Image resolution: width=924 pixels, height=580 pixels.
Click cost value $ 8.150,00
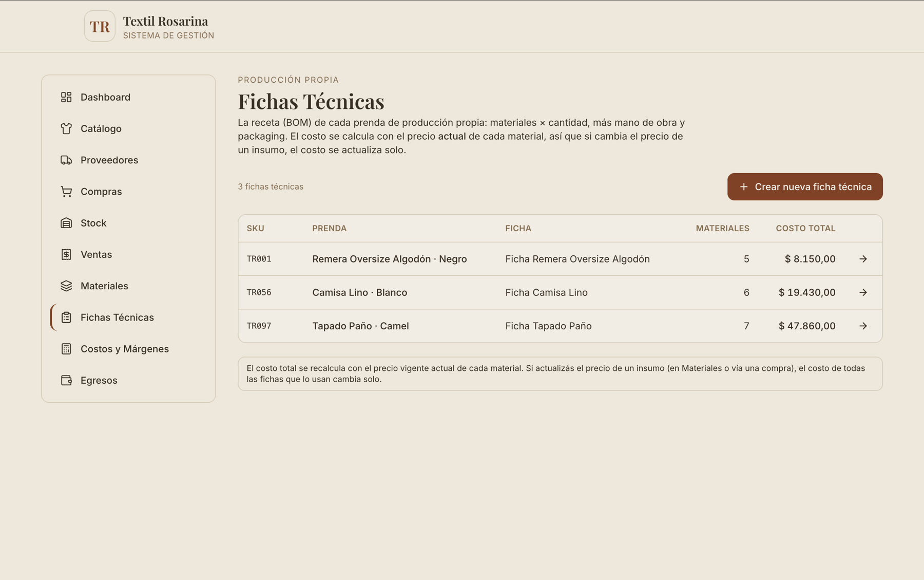point(810,259)
